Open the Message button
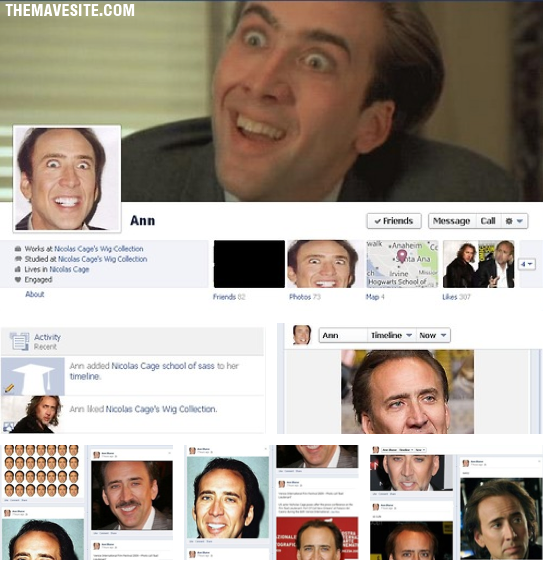The width and height of the screenshot is (543, 567). [452, 221]
